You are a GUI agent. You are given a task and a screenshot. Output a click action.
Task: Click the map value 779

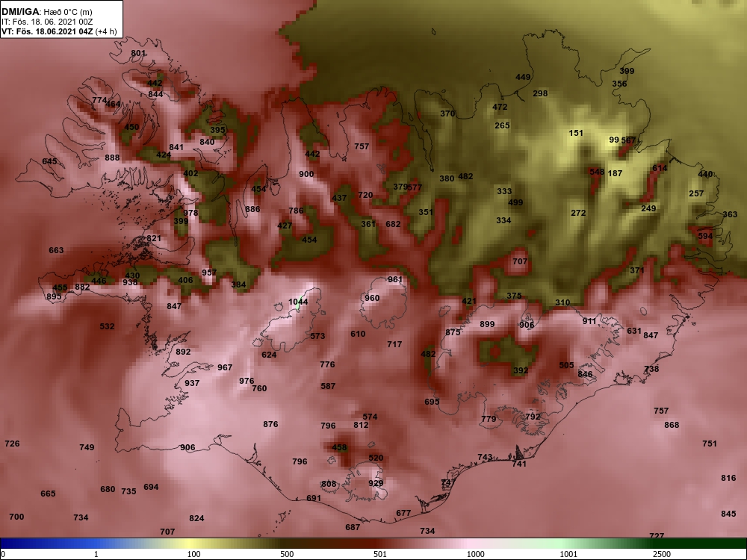(489, 419)
